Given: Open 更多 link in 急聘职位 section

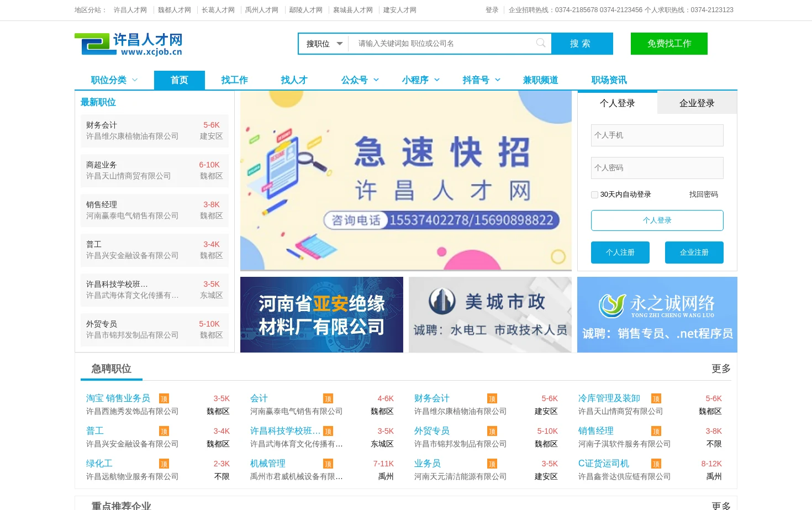Looking at the screenshot, I should tap(721, 369).
